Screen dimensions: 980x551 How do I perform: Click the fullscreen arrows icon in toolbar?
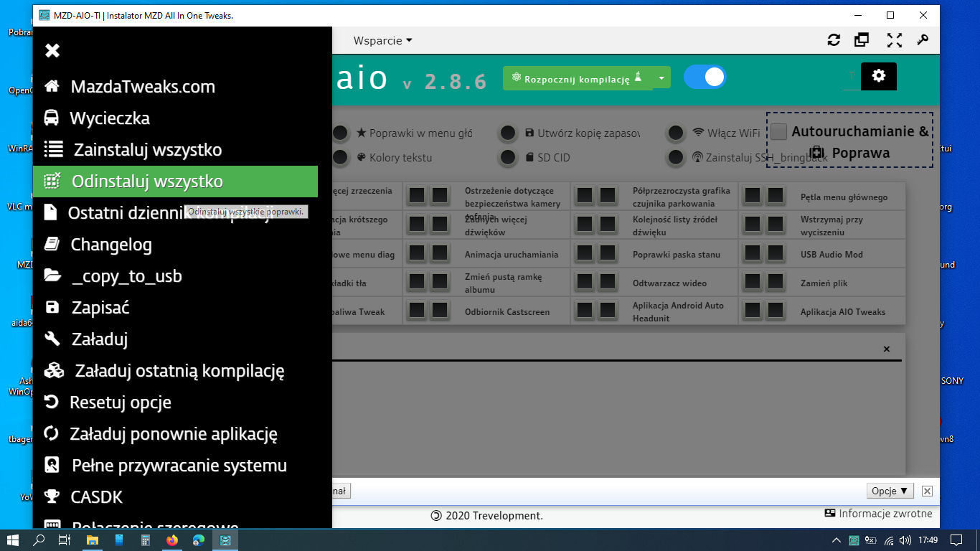pyautogui.click(x=894, y=41)
